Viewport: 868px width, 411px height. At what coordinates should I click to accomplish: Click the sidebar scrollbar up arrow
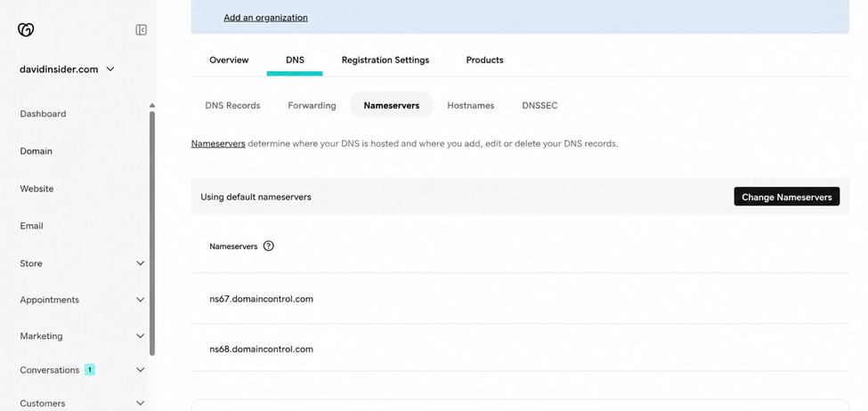[152, 105]
